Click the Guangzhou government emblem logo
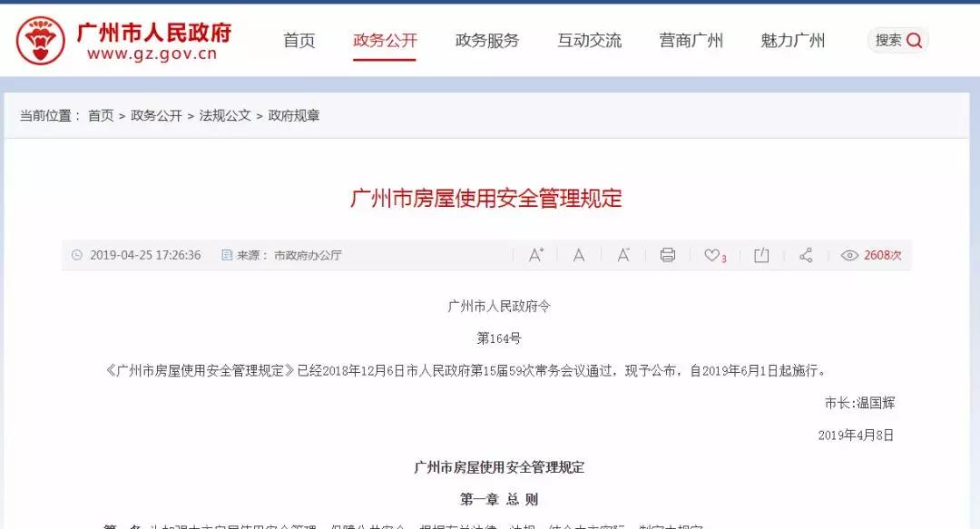This screenshot has width=980, height=529. [x=40, y=41]
